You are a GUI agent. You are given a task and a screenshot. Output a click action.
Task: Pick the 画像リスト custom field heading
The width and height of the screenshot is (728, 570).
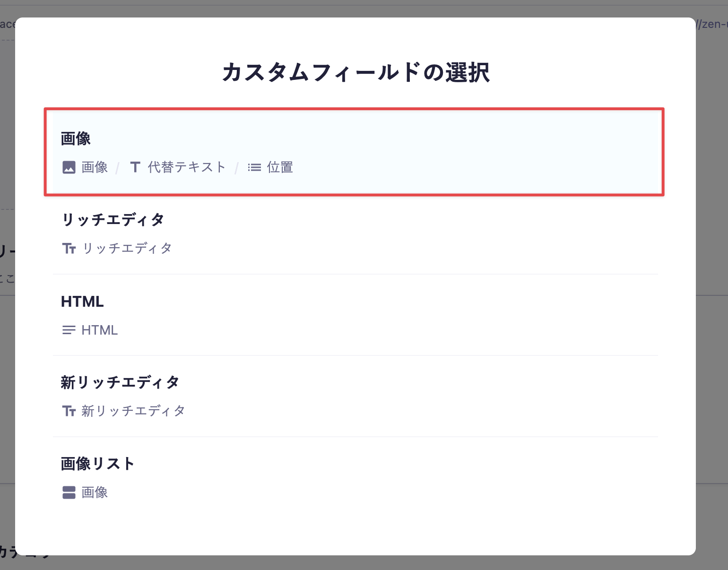98,464
